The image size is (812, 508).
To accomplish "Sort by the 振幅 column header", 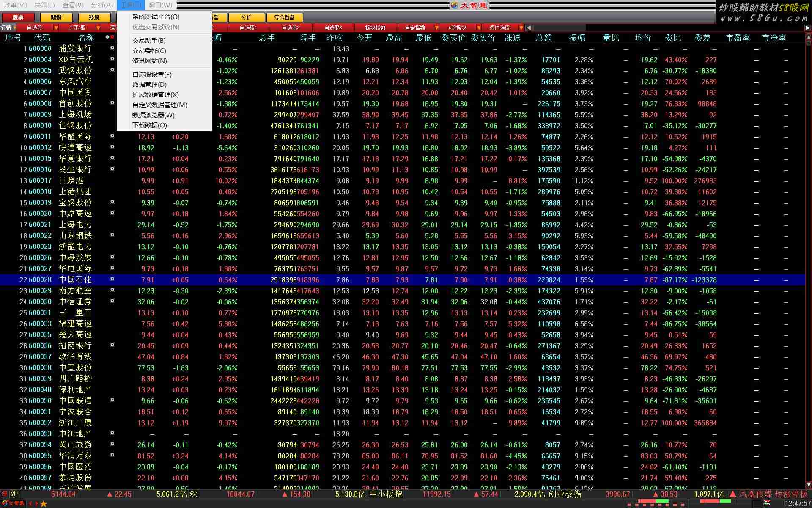I will click(577, 38).
